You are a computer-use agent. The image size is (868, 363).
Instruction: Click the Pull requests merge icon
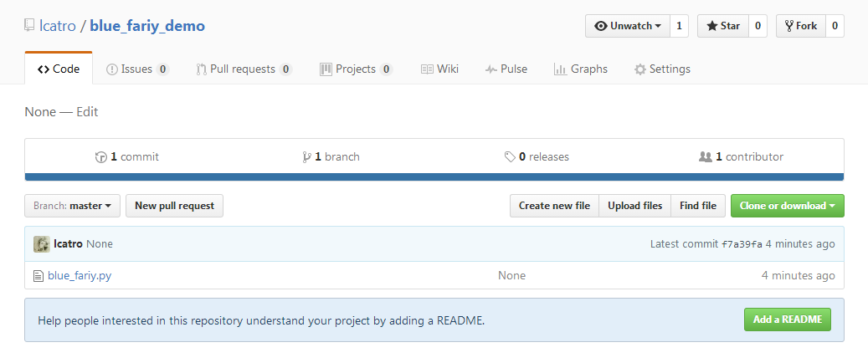[202, 69]
